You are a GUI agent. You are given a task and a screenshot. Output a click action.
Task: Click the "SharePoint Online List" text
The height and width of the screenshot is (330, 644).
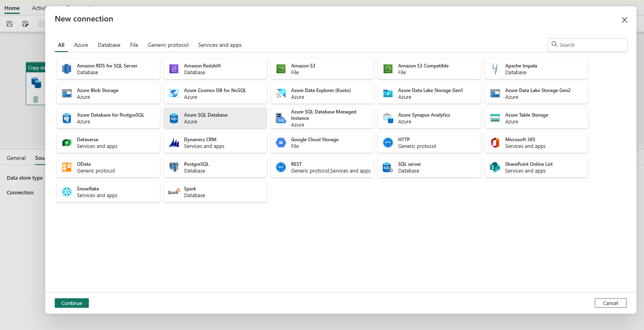click(529, 164)
